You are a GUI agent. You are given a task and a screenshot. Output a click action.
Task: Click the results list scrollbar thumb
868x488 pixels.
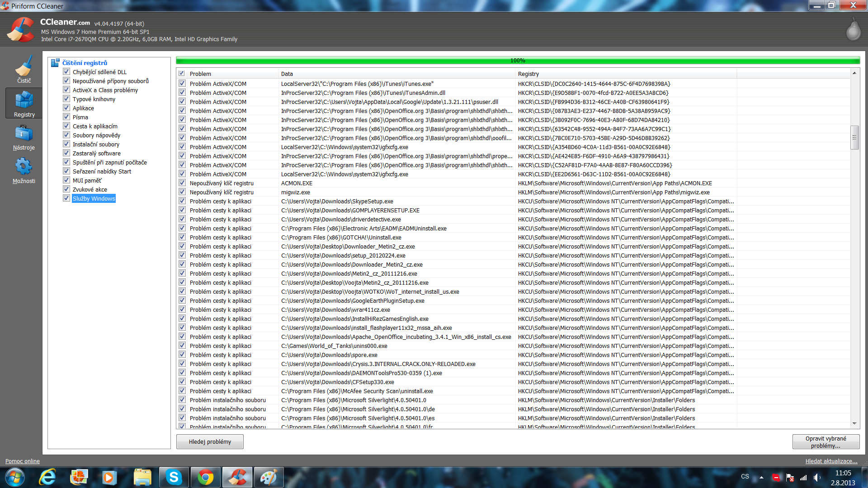click(854, 137)
